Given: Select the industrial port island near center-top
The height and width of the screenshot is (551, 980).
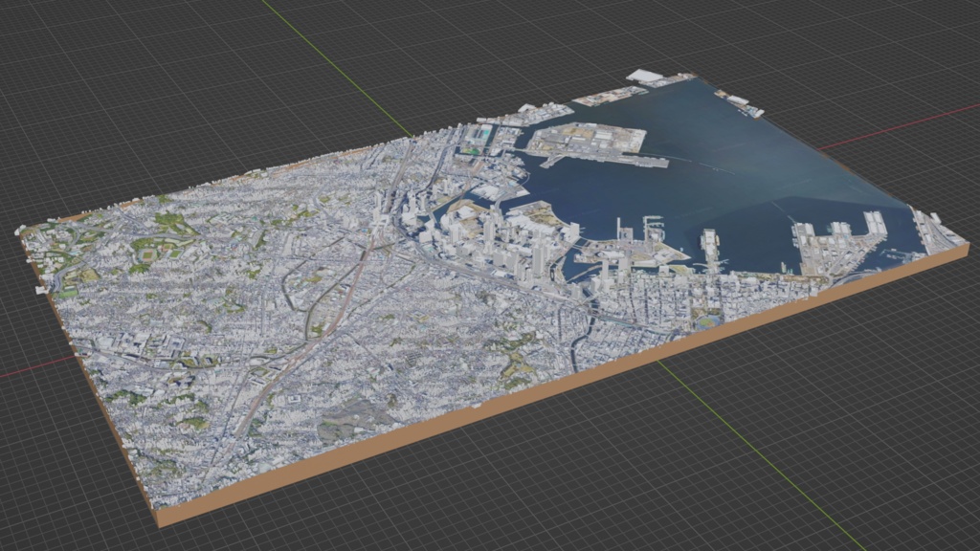Looking at the screenshot, I should [586, 141].
